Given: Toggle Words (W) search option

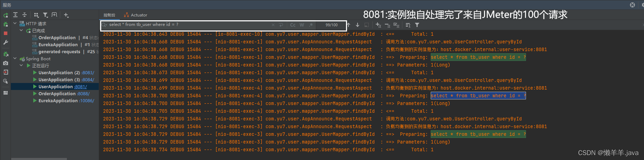Looking at the screenshot, I should (302, 25).
